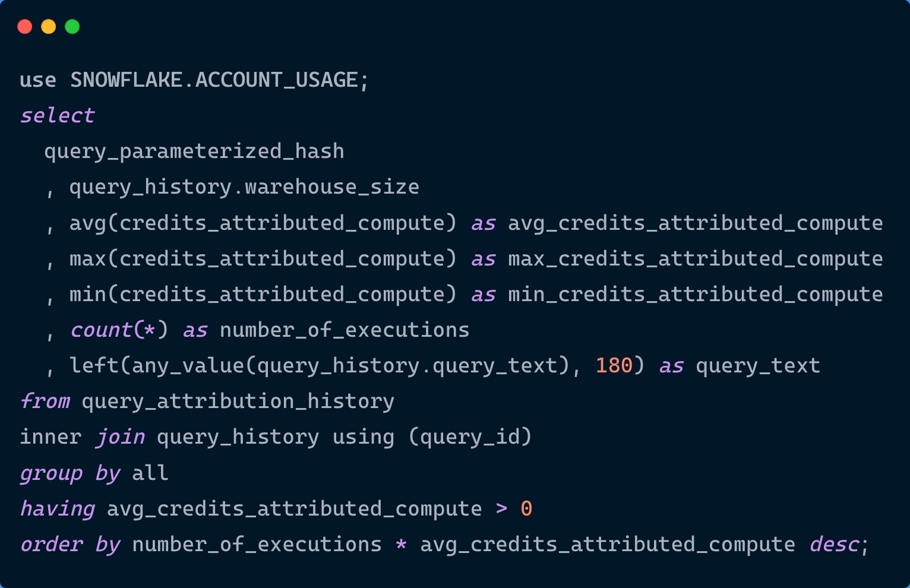Click the orange 0 in having clause

tap(526, 508)
